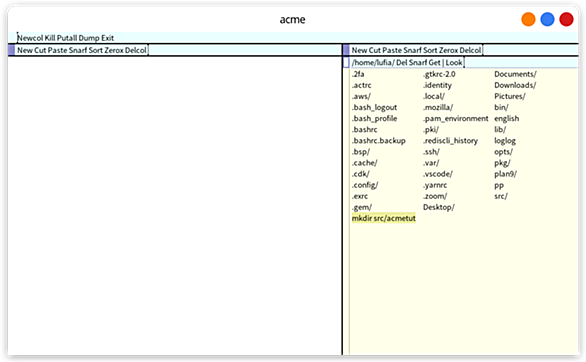Click New in the left column tag
Viewport: 586px width, 362px height.
[x=25, y=50]
